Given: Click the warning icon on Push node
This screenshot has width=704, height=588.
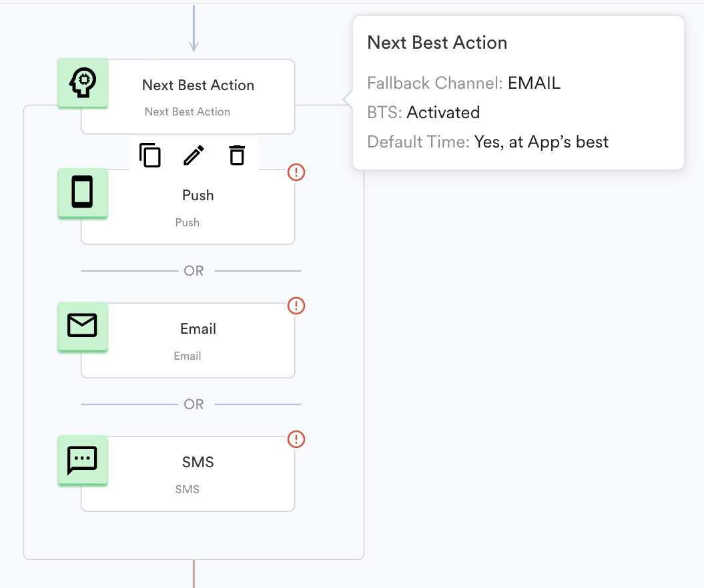Looking at the screenshot, I should [296, 172].
